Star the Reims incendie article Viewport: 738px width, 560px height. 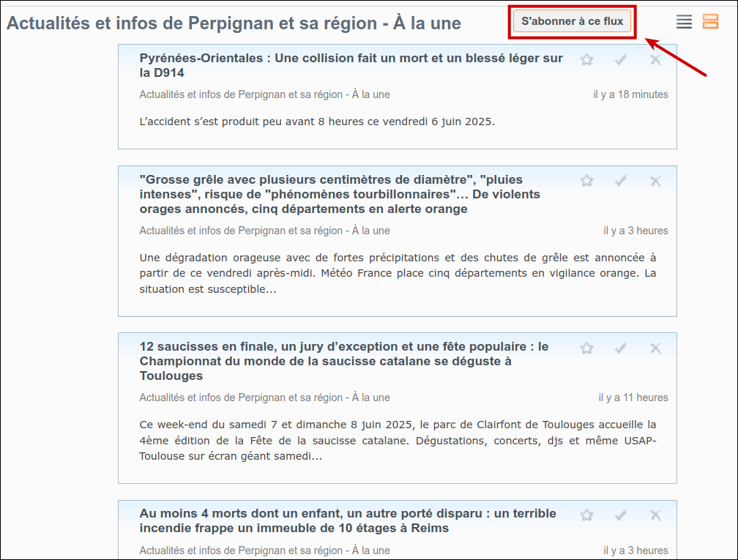click(586, 515)
